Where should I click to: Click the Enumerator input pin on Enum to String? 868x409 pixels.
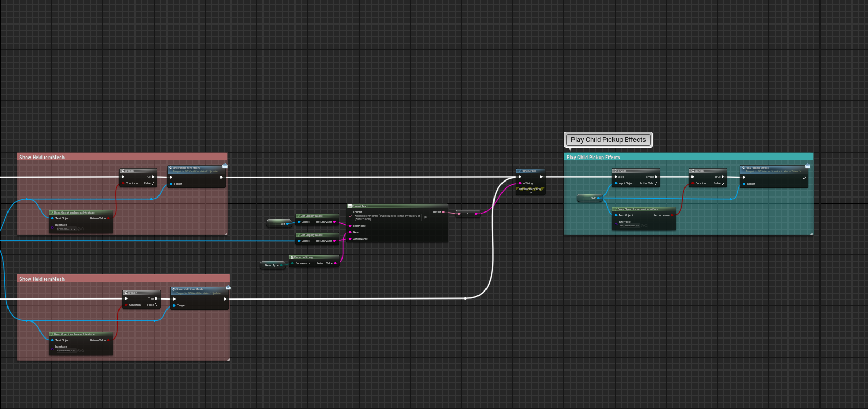point(292,263)
